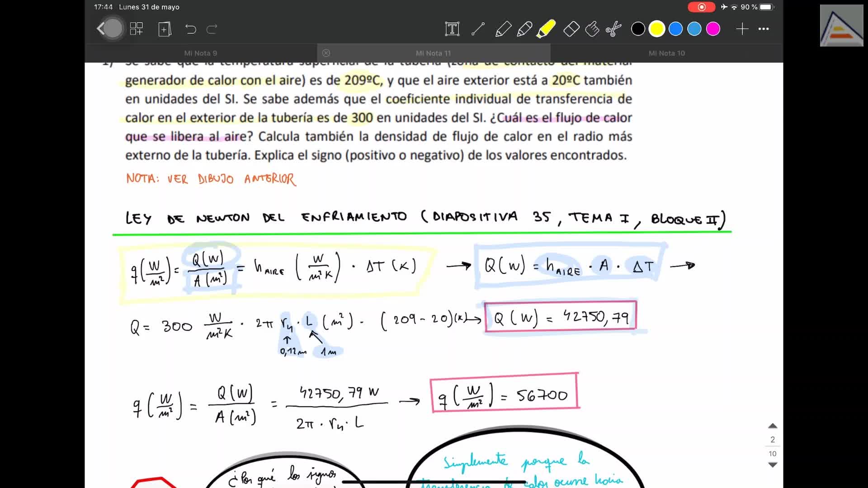Go to previous page with up arrow
This screenshot has width=868, height=488.
[x=773, y=426]
